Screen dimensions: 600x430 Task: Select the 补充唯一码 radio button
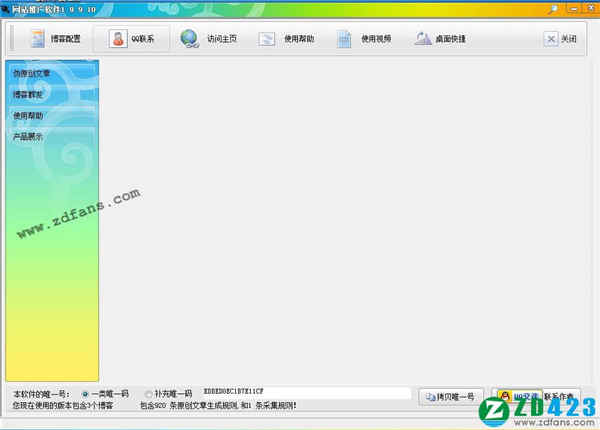[x=149, y=394]
